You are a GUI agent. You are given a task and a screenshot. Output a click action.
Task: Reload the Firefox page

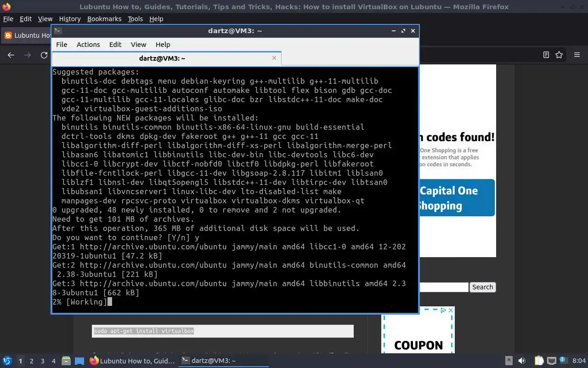[44, 55]
